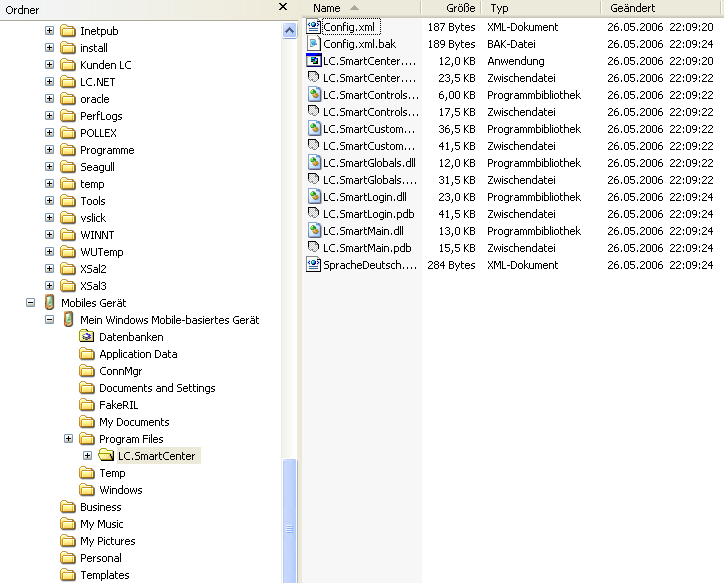Click the Mobiles Gerät device icon
Viewport: 724px width, 583px height.
(50, 303)
